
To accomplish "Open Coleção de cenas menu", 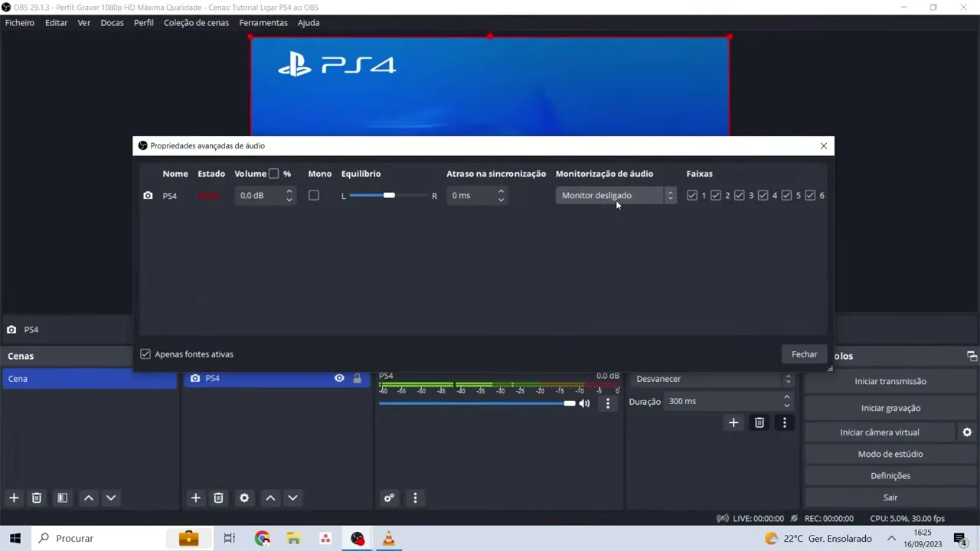I will 196,23.
